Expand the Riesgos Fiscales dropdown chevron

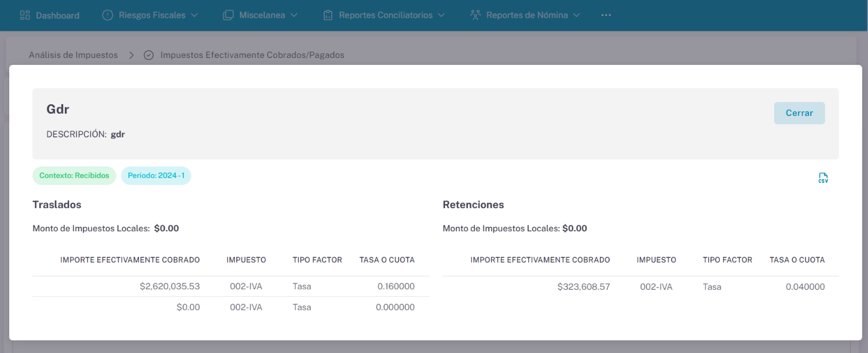(x=194, y=15)
